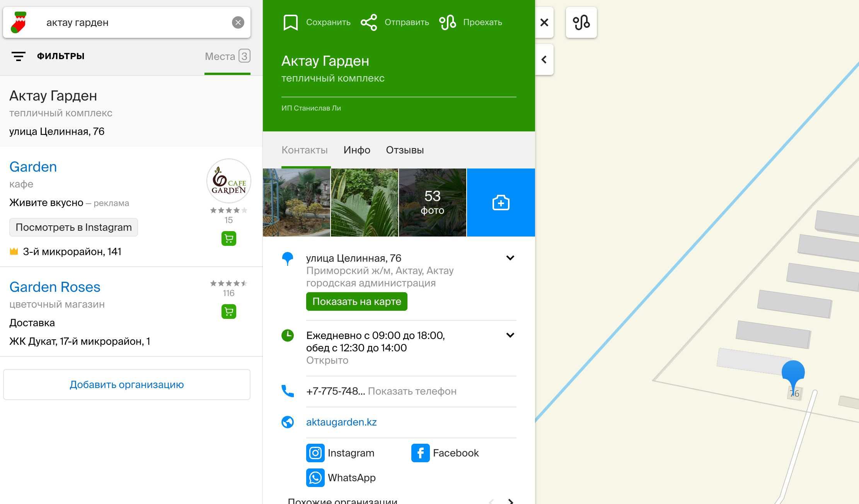Screen dimensions: 859x504
Task: Reveal the number via Показать телефон
Action: [412, 391]
